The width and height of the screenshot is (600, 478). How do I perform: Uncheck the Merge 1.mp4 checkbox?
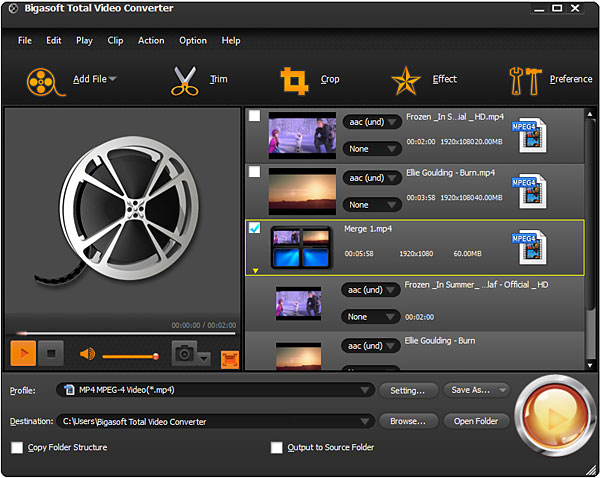(254, 228)
